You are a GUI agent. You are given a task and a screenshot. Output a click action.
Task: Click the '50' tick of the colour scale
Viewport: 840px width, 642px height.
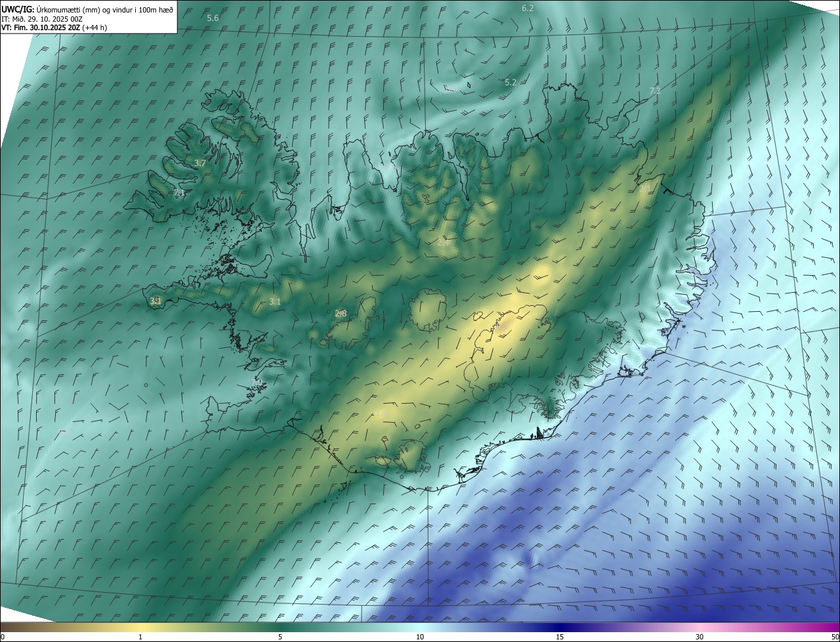click(x=835, y=637)
